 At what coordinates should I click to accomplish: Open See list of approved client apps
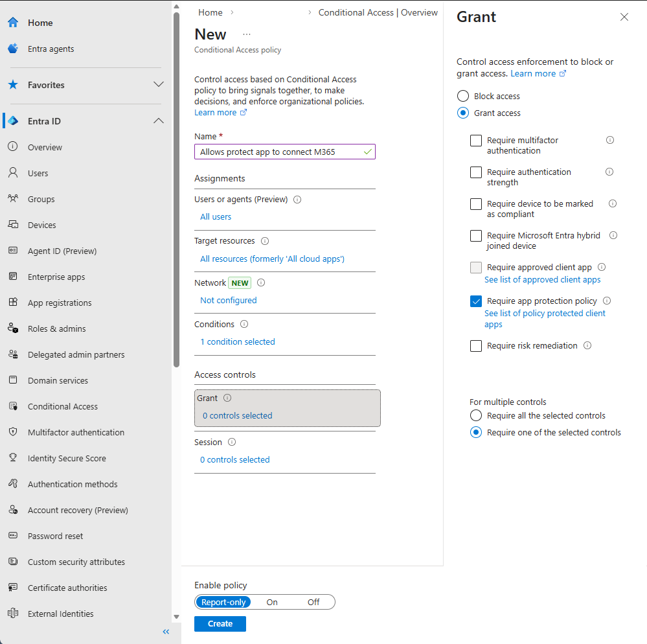(x=543, y=280)
